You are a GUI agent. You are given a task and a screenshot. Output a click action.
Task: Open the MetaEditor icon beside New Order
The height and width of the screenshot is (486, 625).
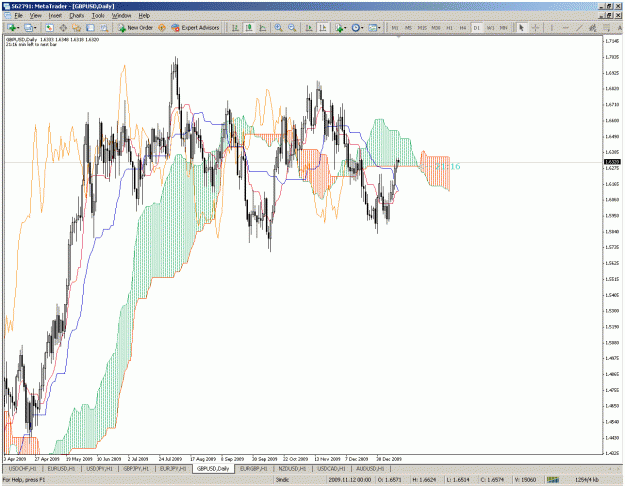click(x=162, y=28)
